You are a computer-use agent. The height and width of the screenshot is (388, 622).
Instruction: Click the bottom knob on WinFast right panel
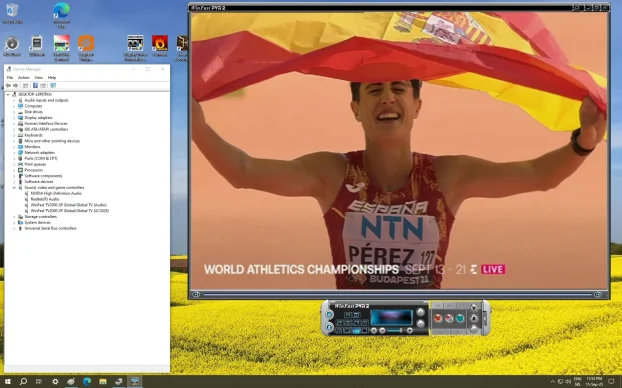click(474, 329)
